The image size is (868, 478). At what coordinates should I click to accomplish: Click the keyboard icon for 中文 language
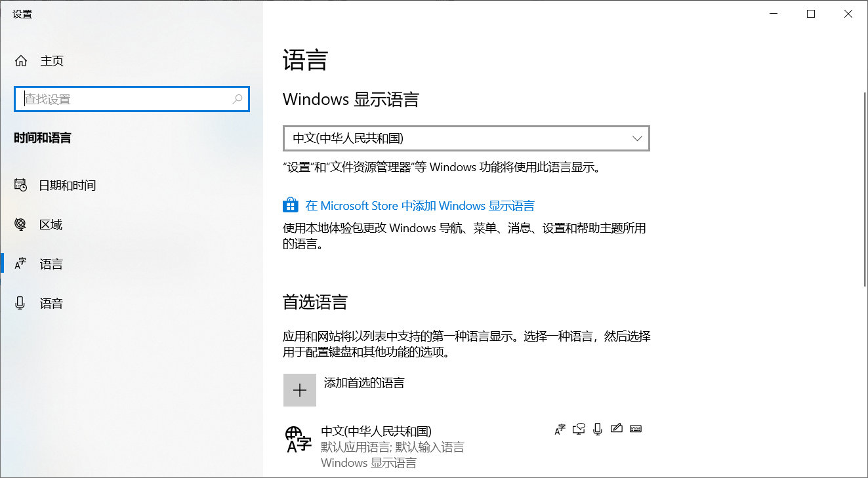click(x=635, y=428)
